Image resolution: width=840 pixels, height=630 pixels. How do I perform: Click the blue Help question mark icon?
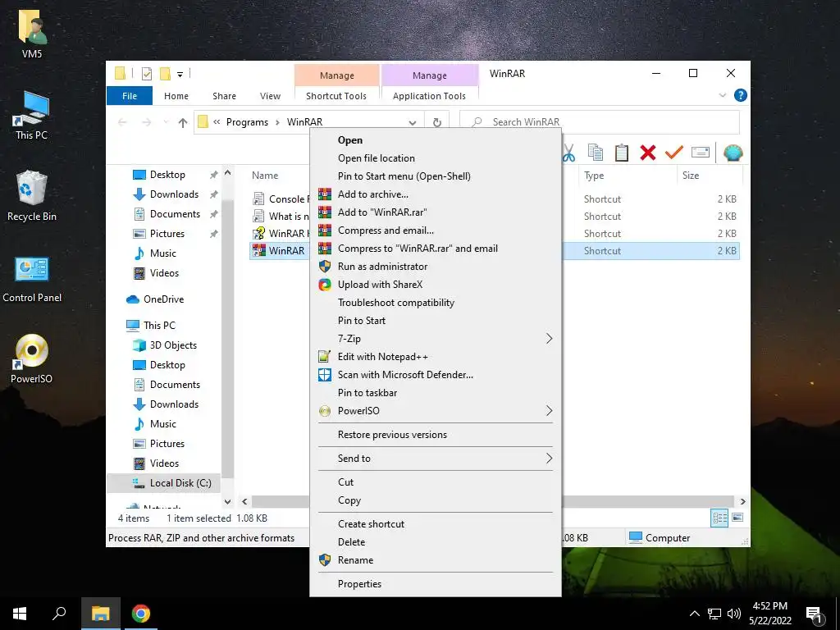click(741, 95)
